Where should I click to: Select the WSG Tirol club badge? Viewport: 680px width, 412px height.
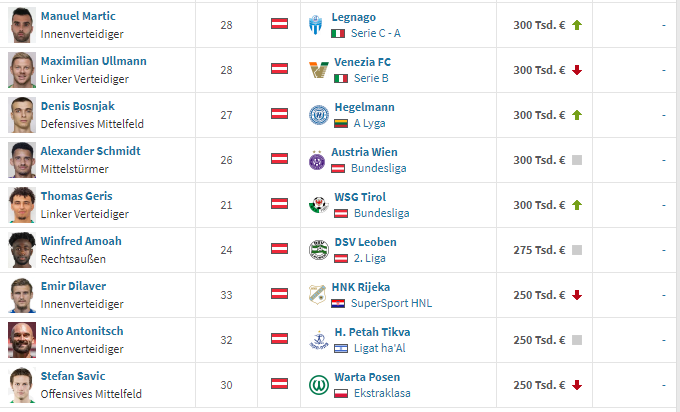tap(319, 205)
